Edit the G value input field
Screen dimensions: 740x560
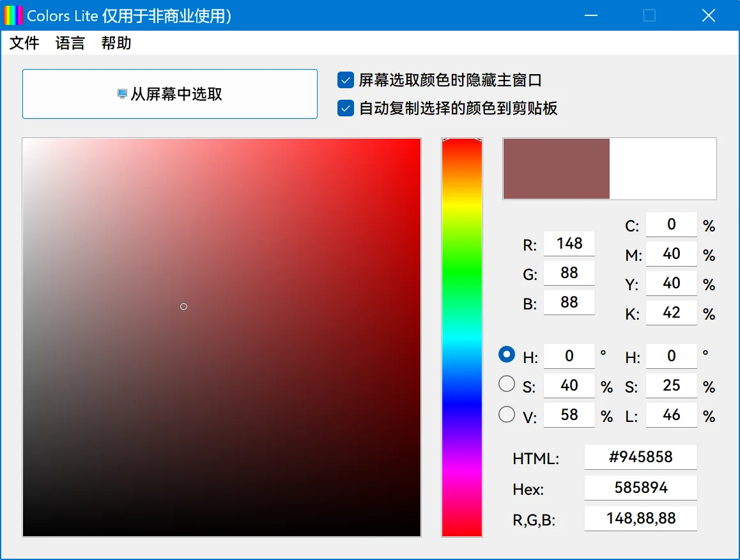[x=569, y=273]
